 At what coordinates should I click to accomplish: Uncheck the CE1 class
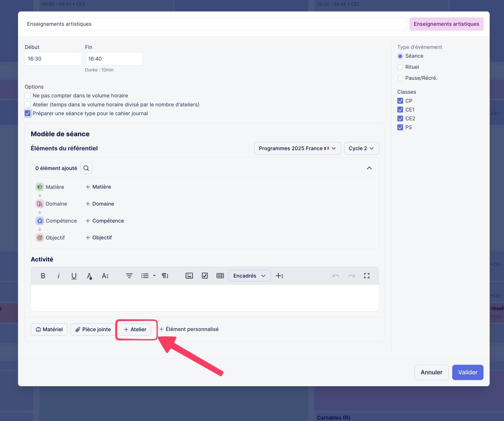pos(400,110)
